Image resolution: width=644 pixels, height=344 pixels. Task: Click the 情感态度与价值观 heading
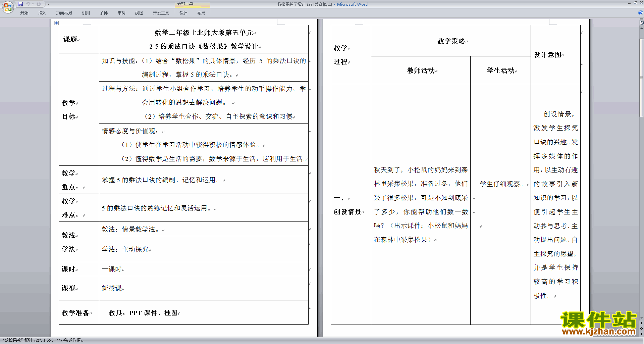click(130, 131)
